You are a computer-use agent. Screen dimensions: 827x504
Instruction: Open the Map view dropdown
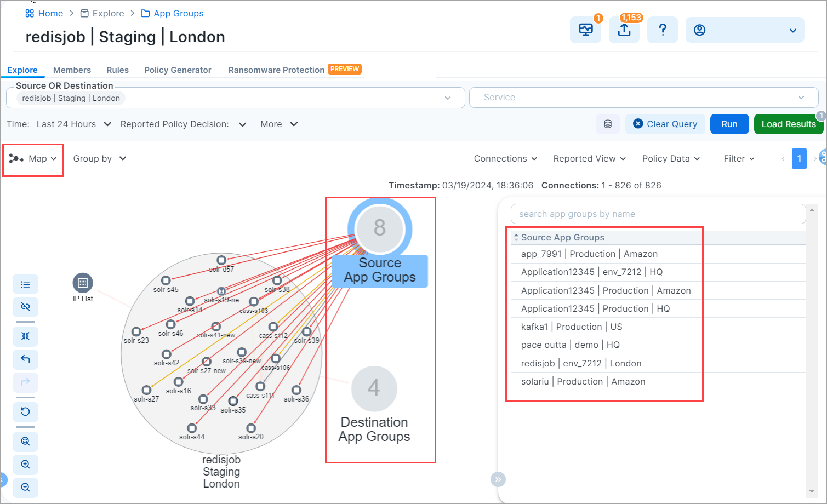33,159
